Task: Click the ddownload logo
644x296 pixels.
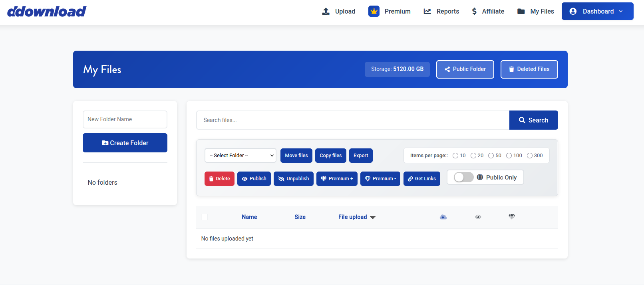Action: 47,12
